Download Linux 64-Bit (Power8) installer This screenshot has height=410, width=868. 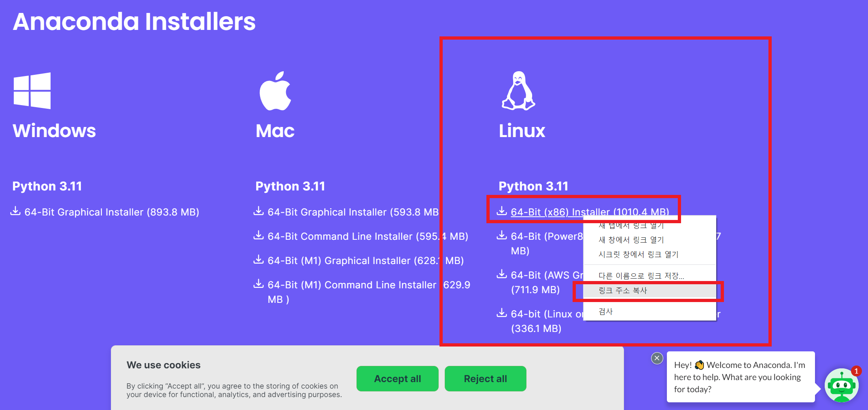coord(547,243)
